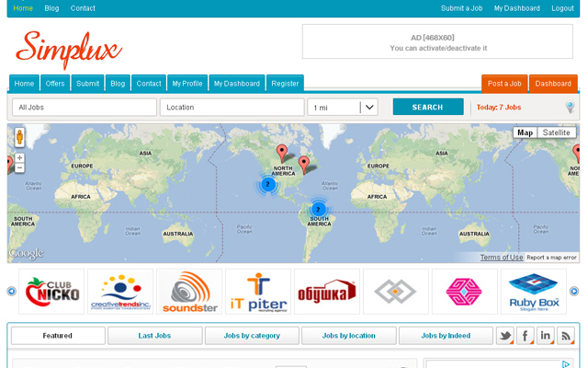The width and height of the screenshot is (588, 368).
Task: Click the Street View pegman icon
Action: tap(19, 137)
